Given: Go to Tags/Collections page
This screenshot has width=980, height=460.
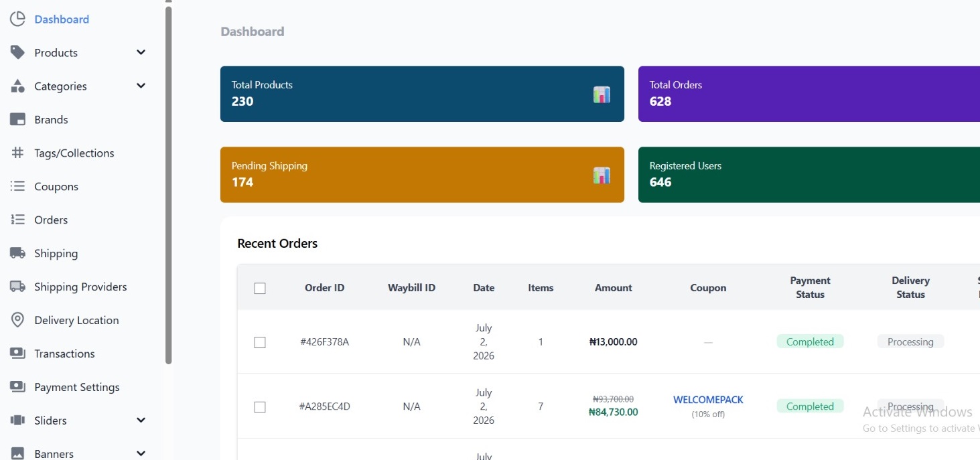Looking at the screenshot, I should pos(74,153).
